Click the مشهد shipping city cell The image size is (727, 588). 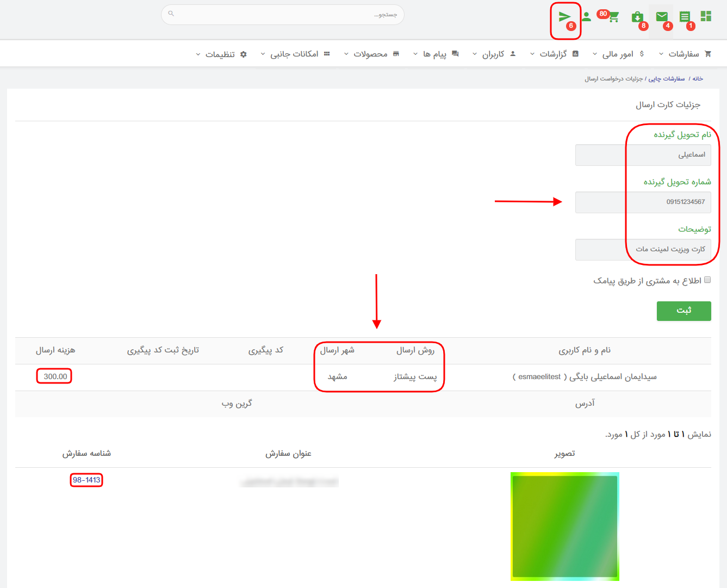point(338,376)
